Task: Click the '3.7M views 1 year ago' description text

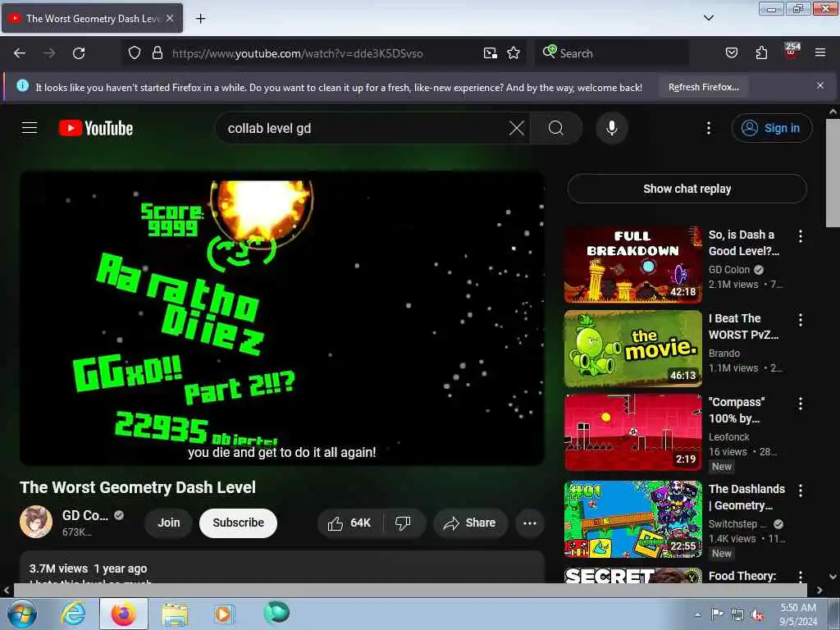Action: click(x=88, y=568)
